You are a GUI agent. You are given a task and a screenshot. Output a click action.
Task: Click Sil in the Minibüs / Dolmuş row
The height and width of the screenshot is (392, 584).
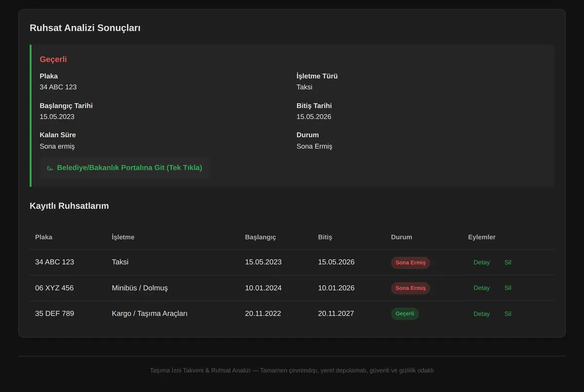click(x=508, y=288)
